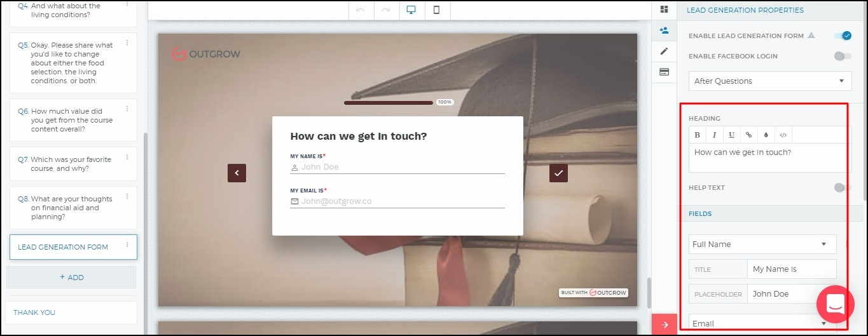Insert link in heading editor toolbar

point(749,135)
